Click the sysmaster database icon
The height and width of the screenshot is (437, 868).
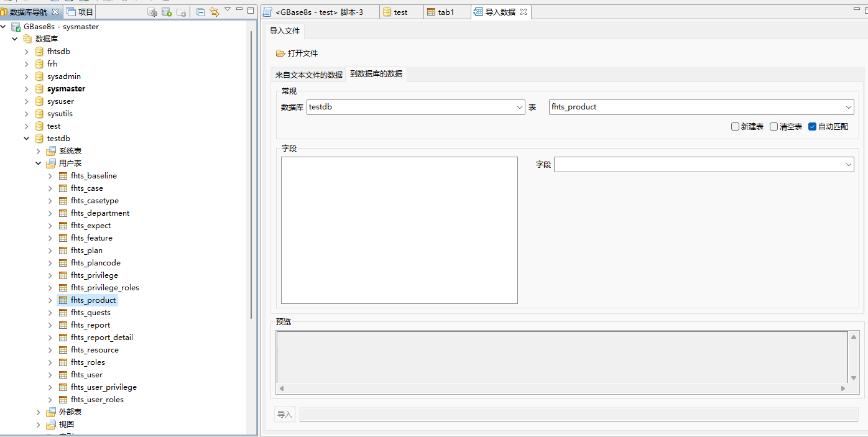tap(39, 89)
